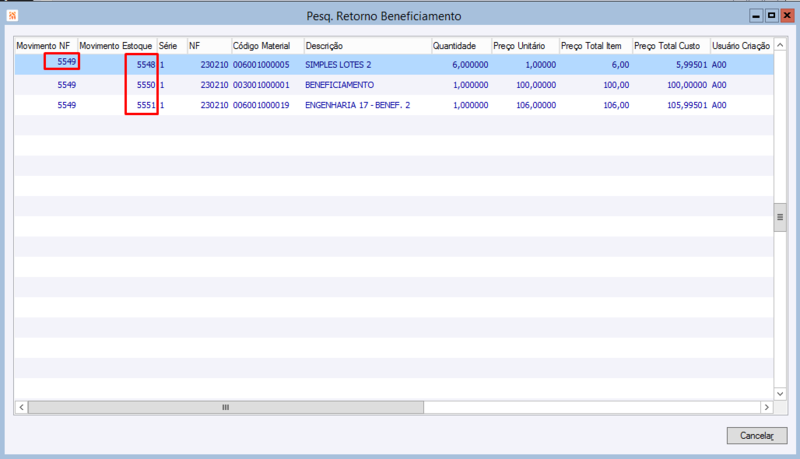Viewport: 800px width, 459px height.
Task: Minimize the Pesq. Retorno Beneficiamento window
Action: 756,16
